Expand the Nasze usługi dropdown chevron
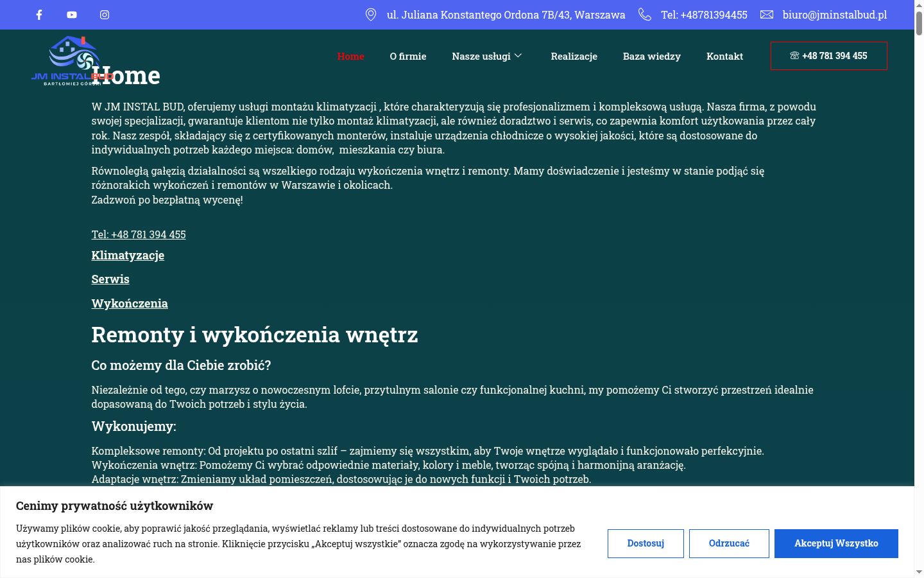Image resolution: width=924 pixels, height=578 pixels. [518, 56]
